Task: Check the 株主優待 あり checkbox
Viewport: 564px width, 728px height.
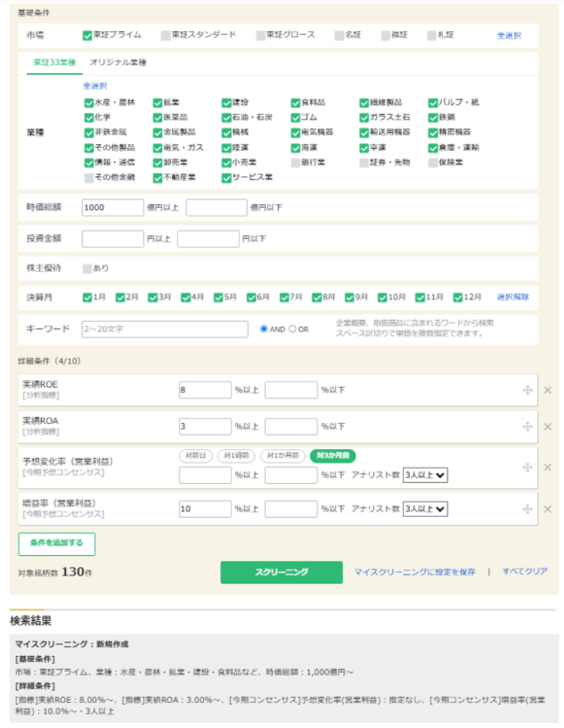Action: pos(88,268)
